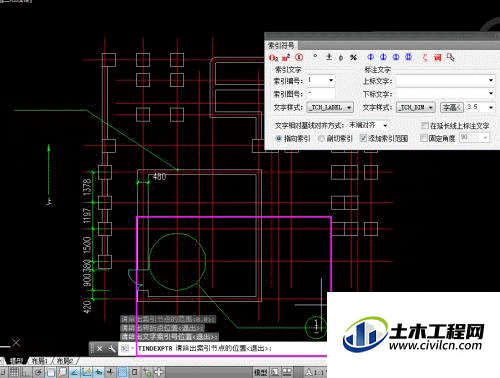Uncheck 添加索引范围 checkbox

[364, 138]
